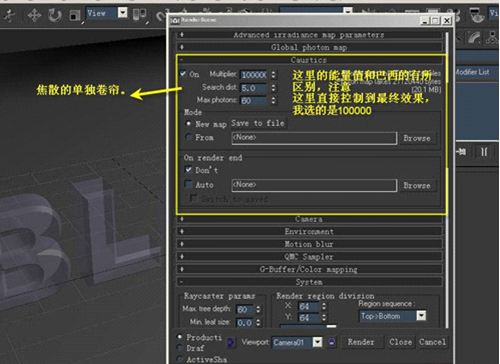Click the Render region Y value field
500x364 pixels.
tap(308, 317)
